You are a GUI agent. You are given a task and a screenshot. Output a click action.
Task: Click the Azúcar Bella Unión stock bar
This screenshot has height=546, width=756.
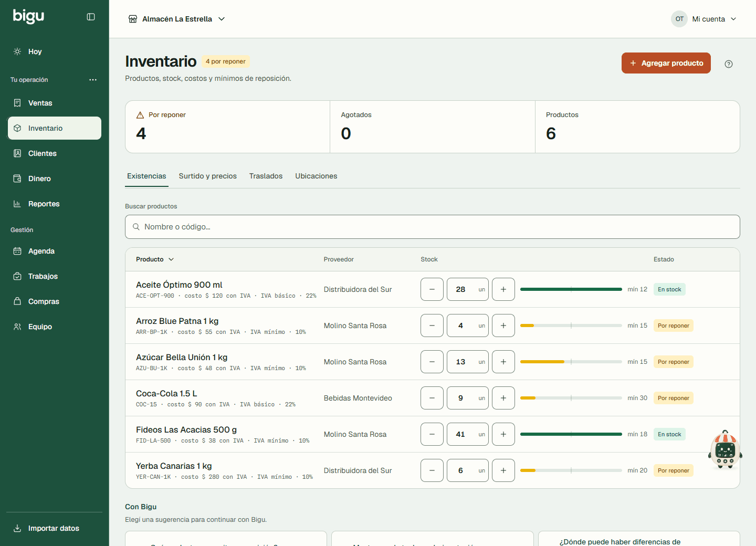(x=571, y=362)
